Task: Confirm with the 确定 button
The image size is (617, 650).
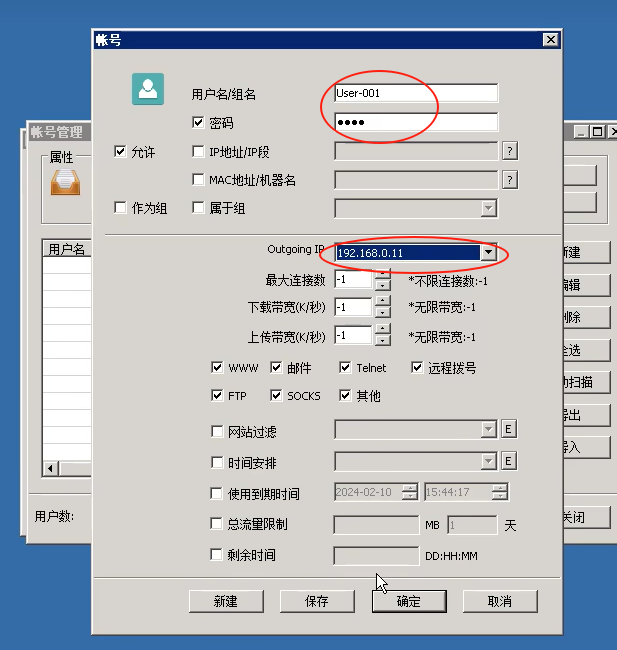Action: click(409, 601)
